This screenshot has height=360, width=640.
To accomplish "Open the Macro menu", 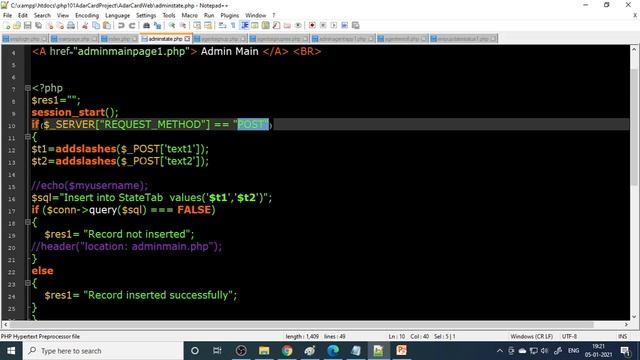I will 189,15.
